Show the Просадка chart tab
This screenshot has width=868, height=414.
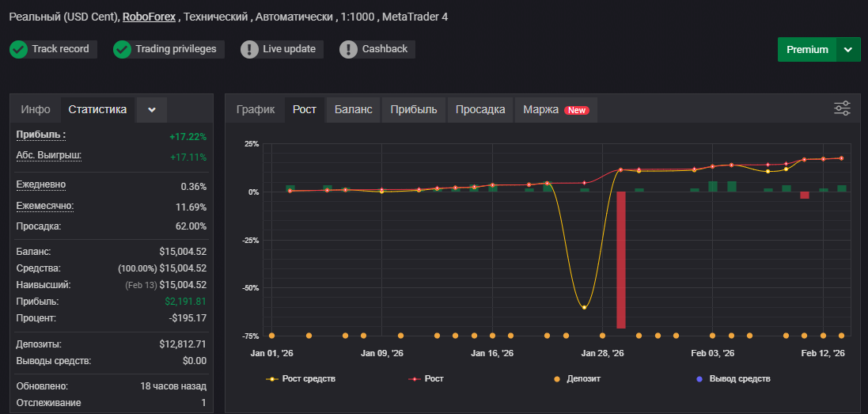click(480, 109)
